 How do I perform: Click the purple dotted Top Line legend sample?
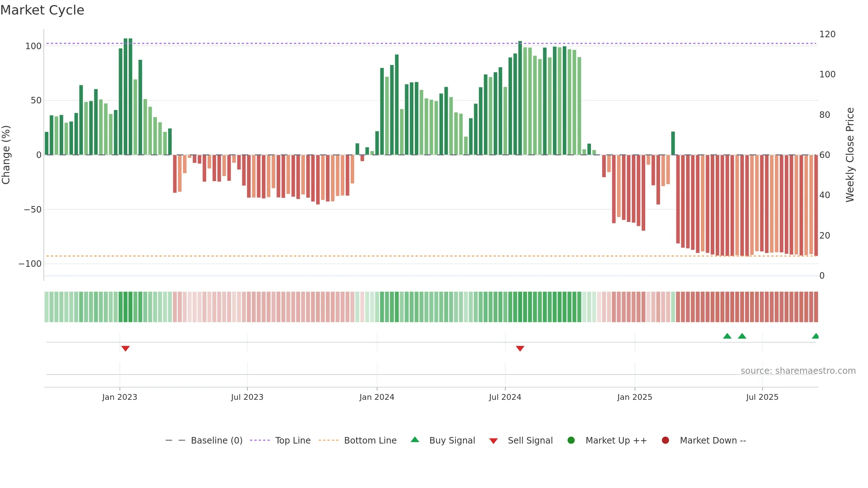260,440
